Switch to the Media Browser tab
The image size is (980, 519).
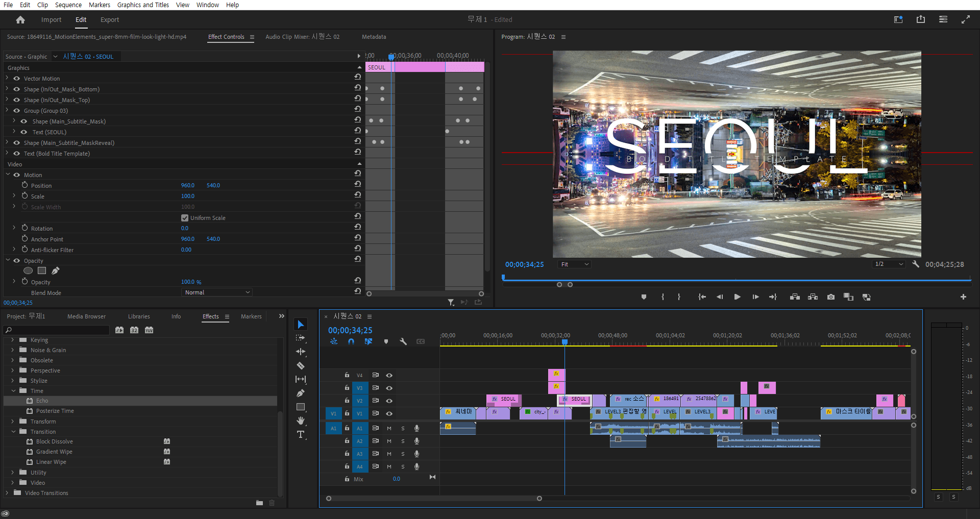click(x=86, y=316)
